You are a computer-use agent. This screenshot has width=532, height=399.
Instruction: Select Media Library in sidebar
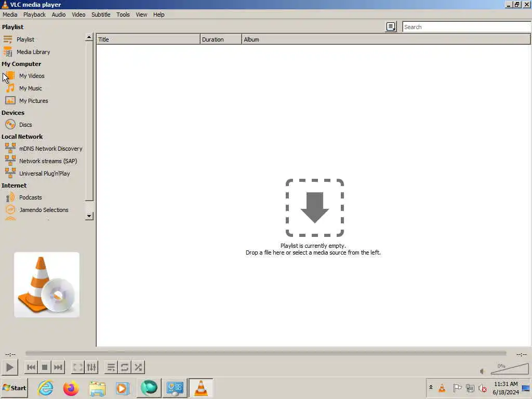[x=33, y=52]
